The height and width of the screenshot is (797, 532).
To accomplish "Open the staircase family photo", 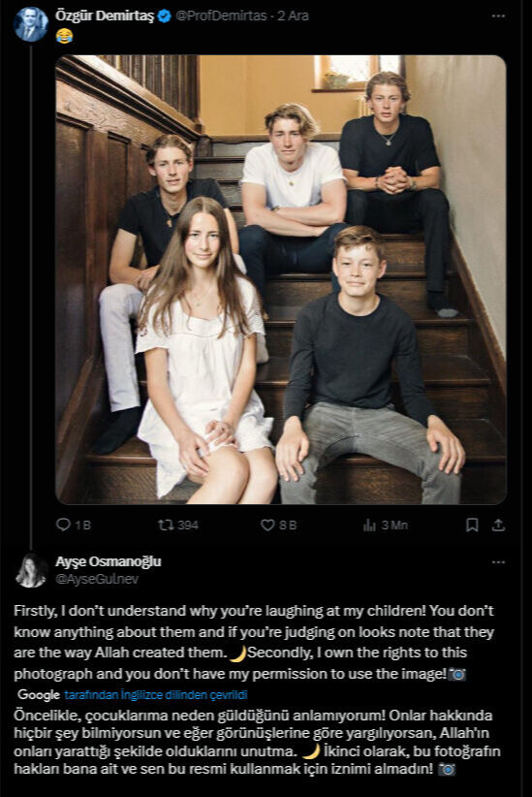I will (280, 279).
